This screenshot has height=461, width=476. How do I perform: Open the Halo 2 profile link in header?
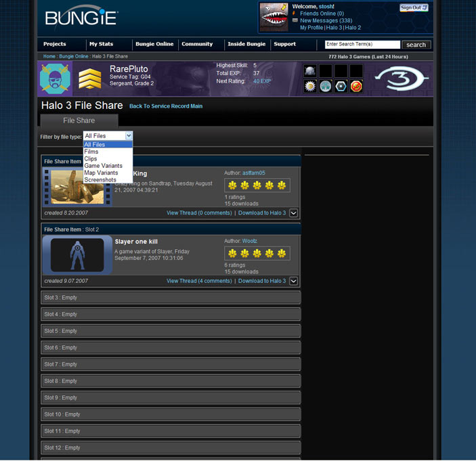353,28
